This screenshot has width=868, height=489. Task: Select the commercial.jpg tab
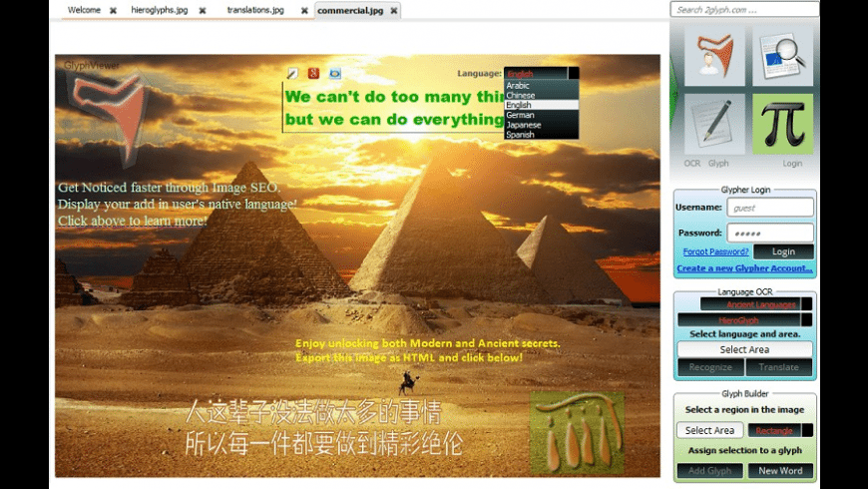pos(350,11)
